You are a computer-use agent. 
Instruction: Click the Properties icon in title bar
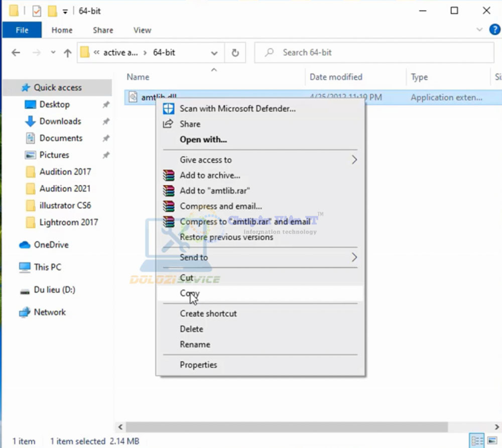tap(37, 11)
